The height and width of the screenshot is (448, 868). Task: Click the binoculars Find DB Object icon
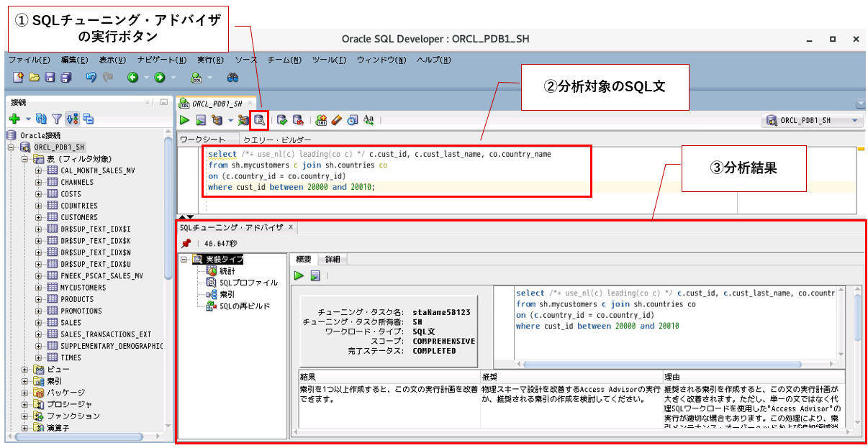point(232,77)
